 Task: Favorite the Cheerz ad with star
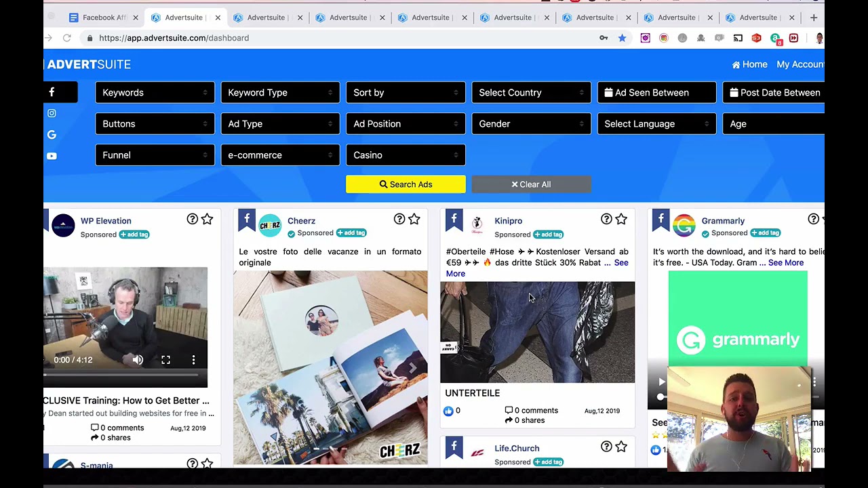point(414,219)
